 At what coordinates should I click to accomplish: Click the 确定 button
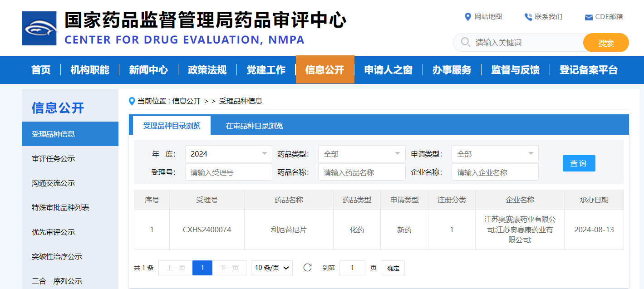coord(393,268)
